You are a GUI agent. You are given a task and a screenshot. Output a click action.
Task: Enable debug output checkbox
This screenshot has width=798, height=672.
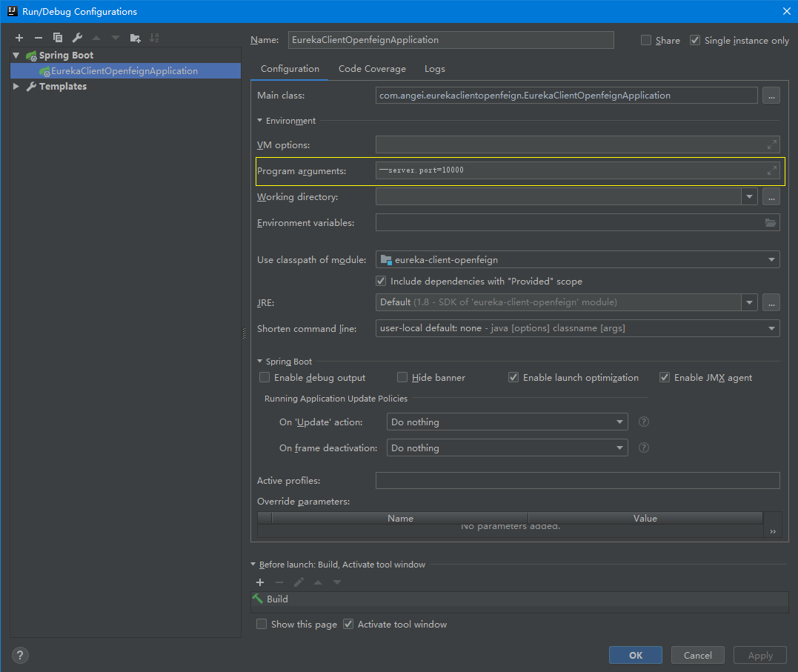(265, 378)
